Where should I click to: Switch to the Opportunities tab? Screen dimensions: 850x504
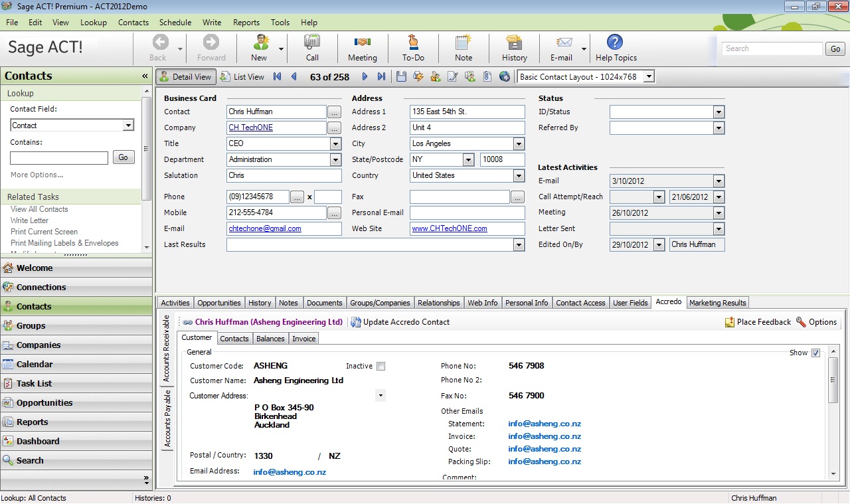[219, 303]
